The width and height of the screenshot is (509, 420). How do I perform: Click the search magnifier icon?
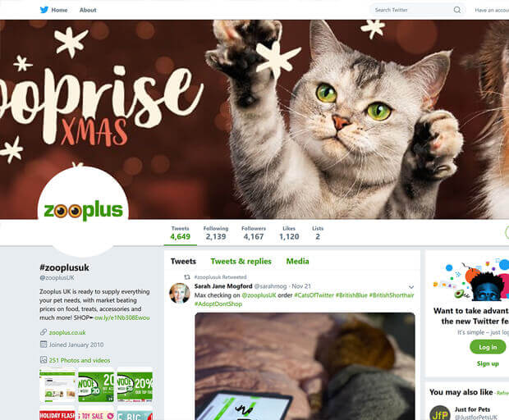(x=457, y=10)
